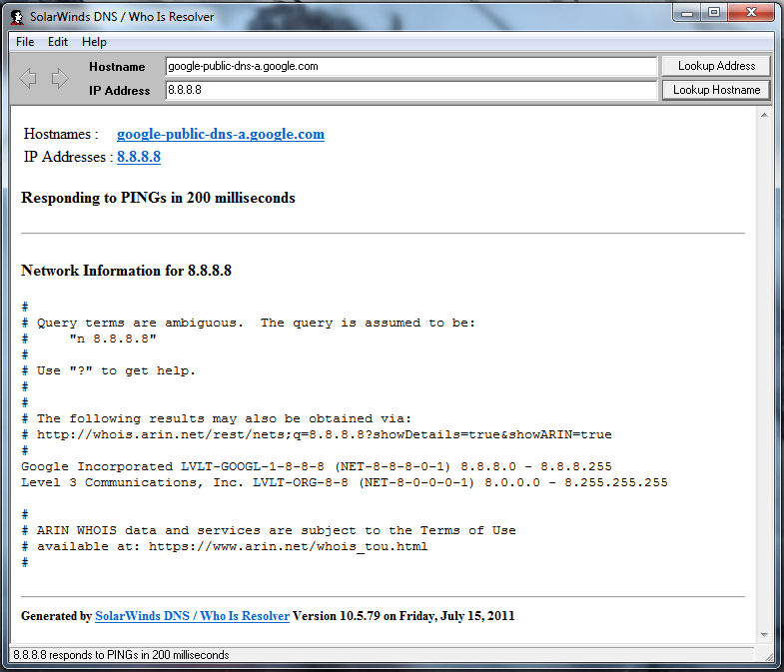Image resolution: width=784 pixels, height=672 pixels.
Task: Focus the Hostname input field
Action: click(411, 66)
